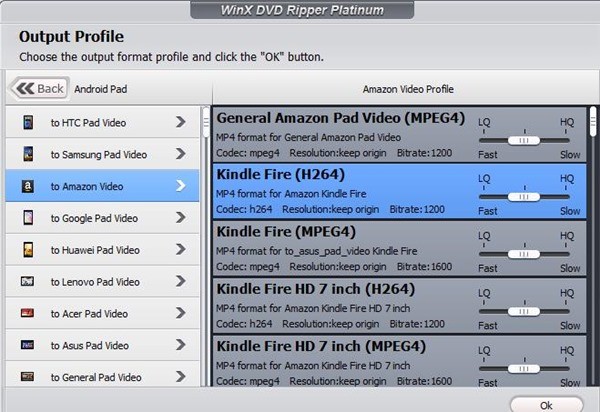600x412 pixels.
Task: Adjust Kindle Fire (H264) quality slider
Action: [x=523, y=197]
